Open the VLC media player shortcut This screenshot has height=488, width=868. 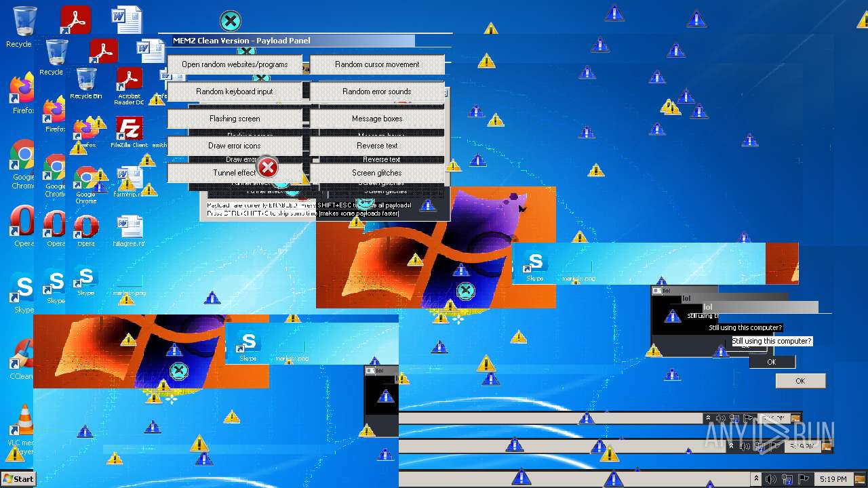coord(22,430)
